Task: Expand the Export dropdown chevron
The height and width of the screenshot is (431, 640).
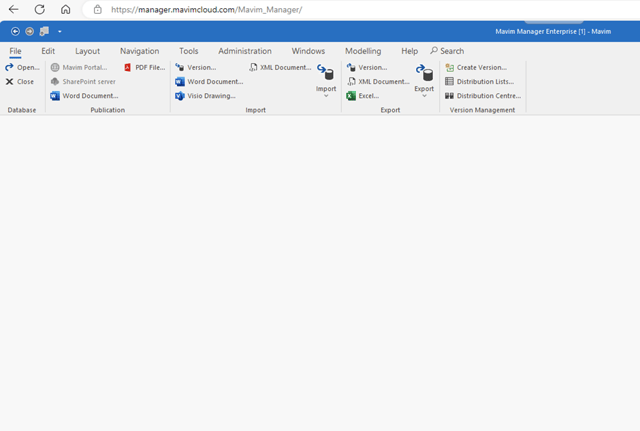Action: (x=424, y=96)
